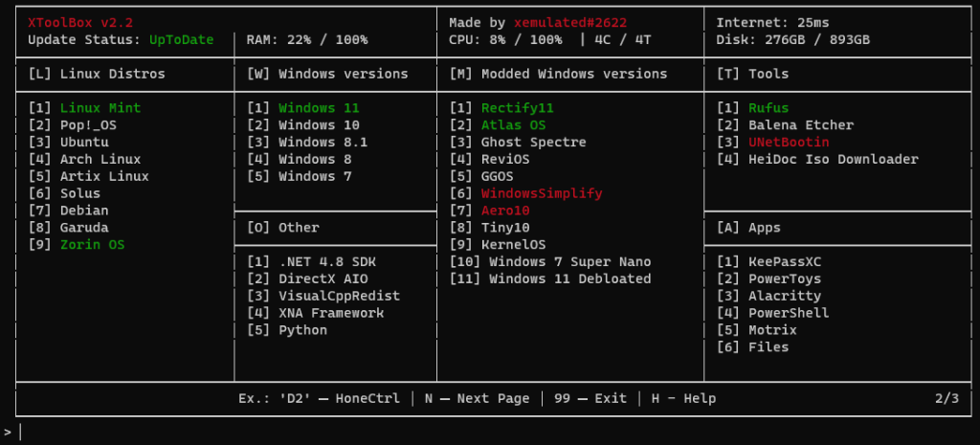Image resolution: width=980 pixels, height=445 pixels.
Task: Click the [O] Other section header
Action: click(x=282, y=228)
